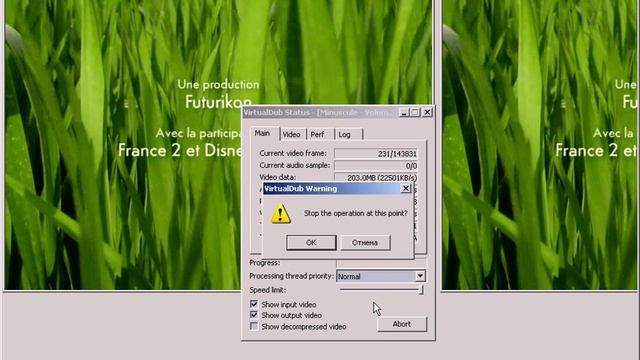Click the 'Processing thread priority:' label
The width and height of the screenshot is (640, 360).
(x=291, y=276)
